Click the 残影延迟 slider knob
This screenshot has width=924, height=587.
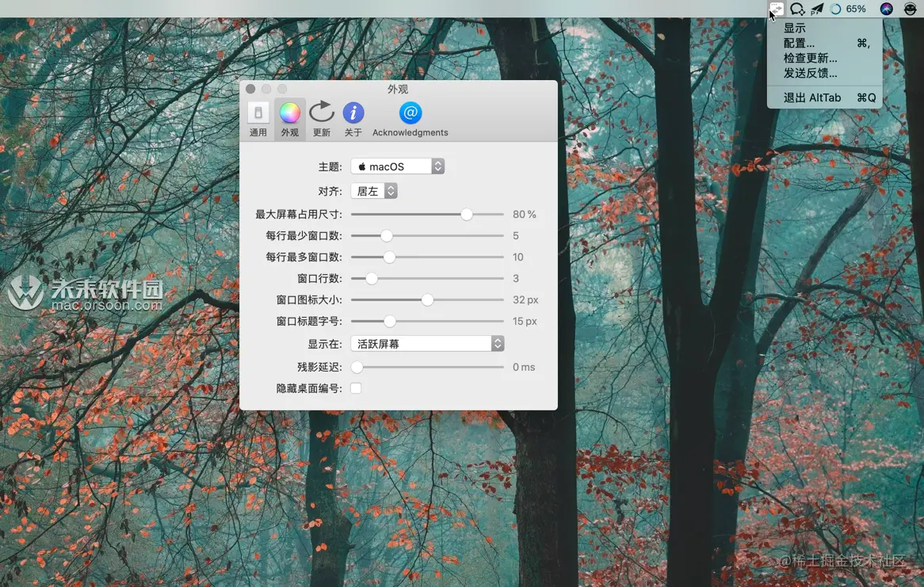click(357, 367)
